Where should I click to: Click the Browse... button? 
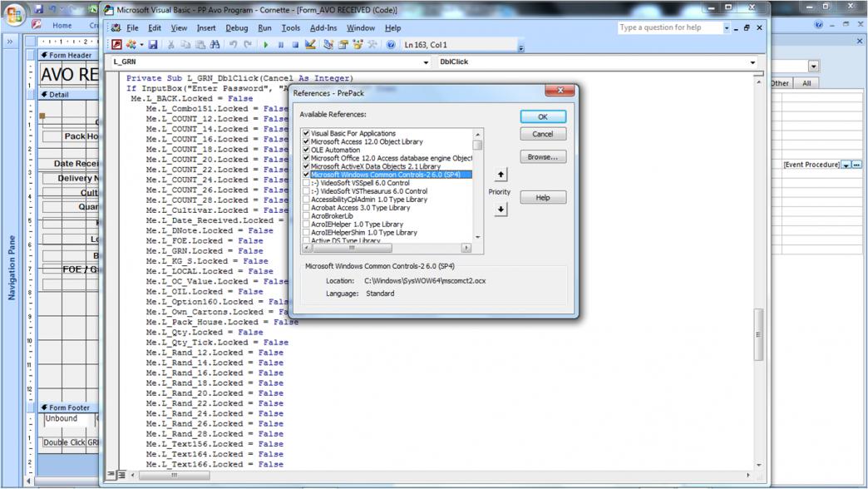pyautogui.click(x=543, y=156)
